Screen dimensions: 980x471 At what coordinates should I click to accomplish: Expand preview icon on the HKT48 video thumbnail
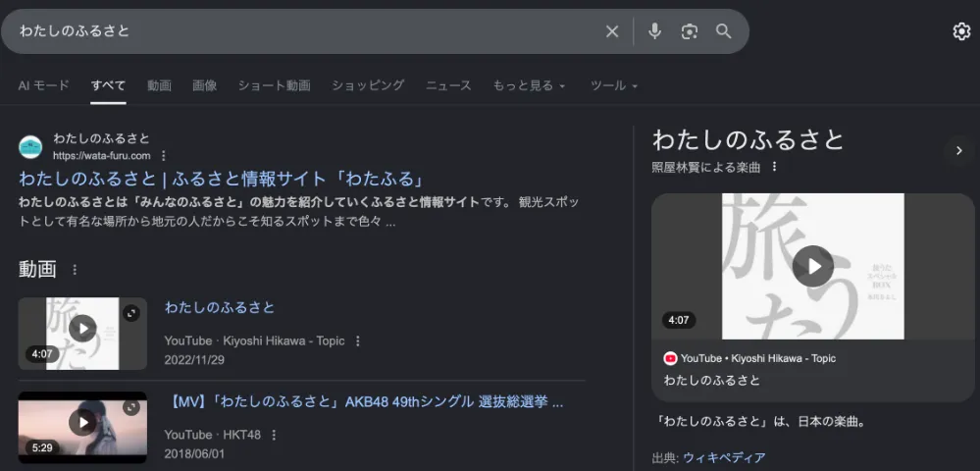pos(130,408)
